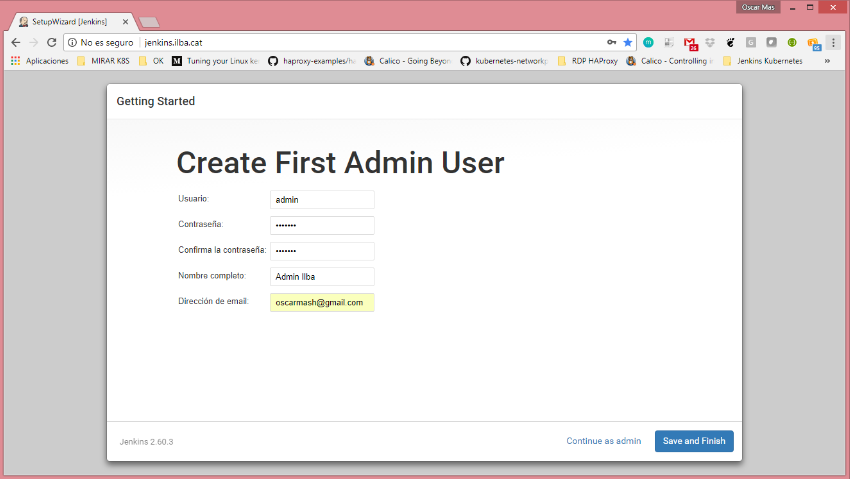Viewport: 850px width, 479px height.
Task: Click the 'Nombre completo:' label
Action: coord(212,276)
